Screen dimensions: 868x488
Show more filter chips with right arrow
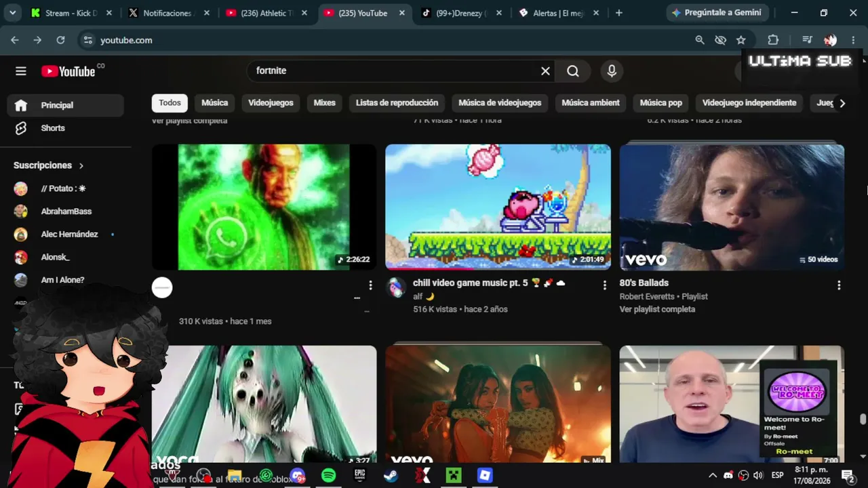coord(842,104)
